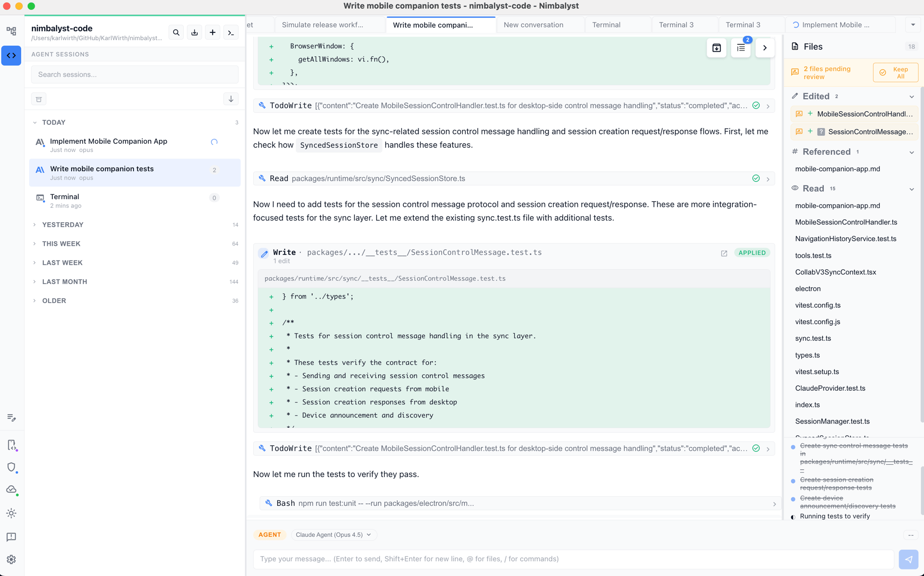Open the Claude Agent model dropdown
This screenshot has height=576, width=924.
pos(333,535)
